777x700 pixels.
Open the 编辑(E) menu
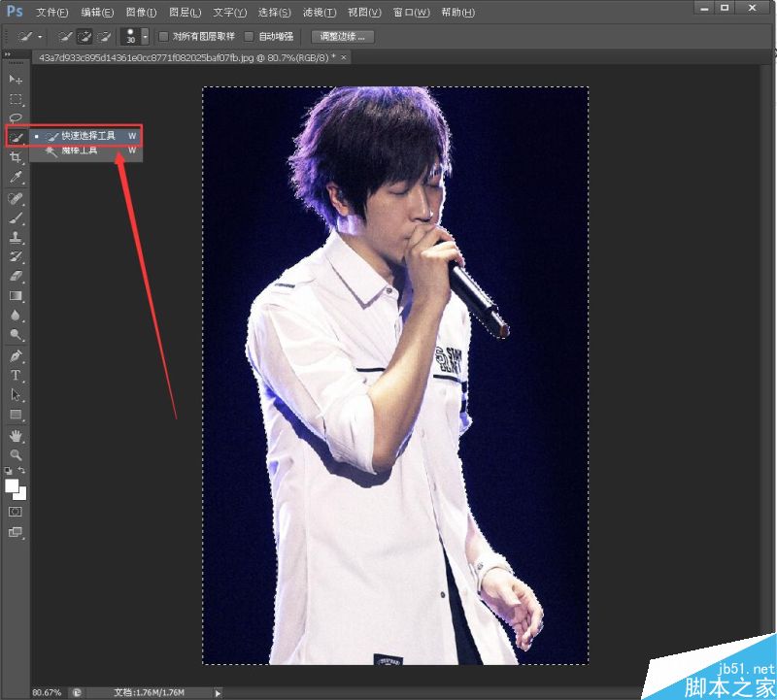[97, 13]
